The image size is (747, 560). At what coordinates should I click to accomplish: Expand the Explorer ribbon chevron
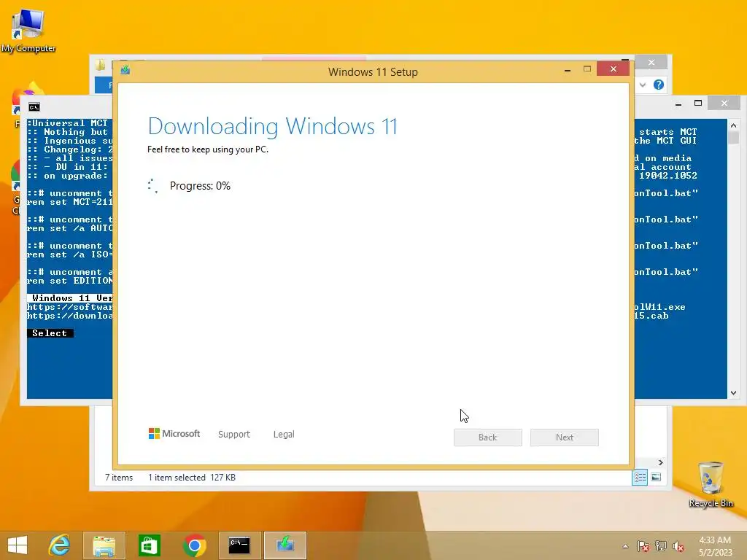pos(643,85)
